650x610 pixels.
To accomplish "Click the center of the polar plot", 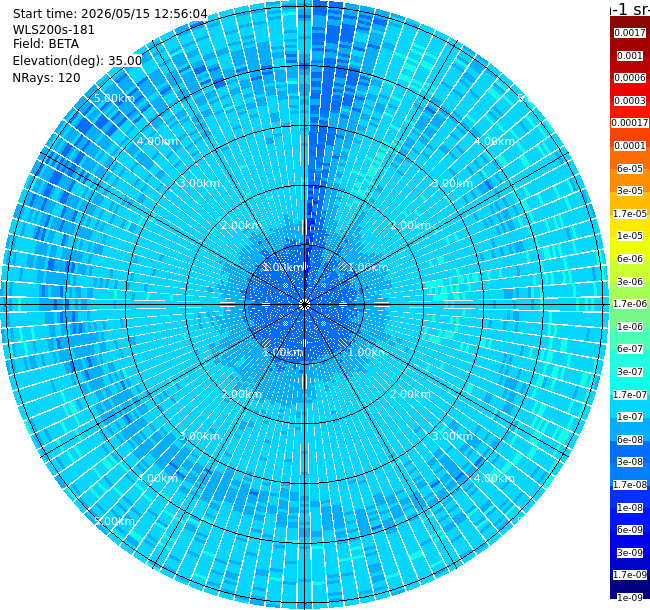I will pos(305,305).
